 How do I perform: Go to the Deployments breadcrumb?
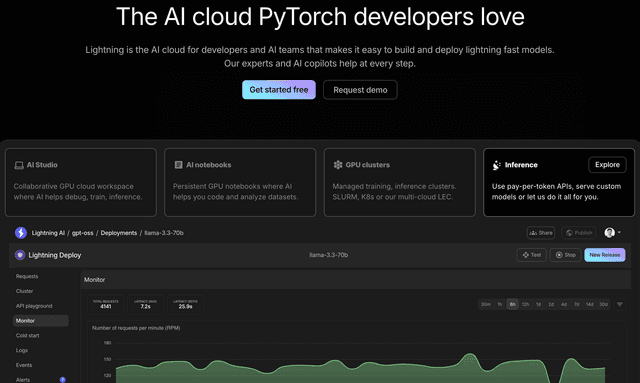pyautogui.click(x=119, y=233)
